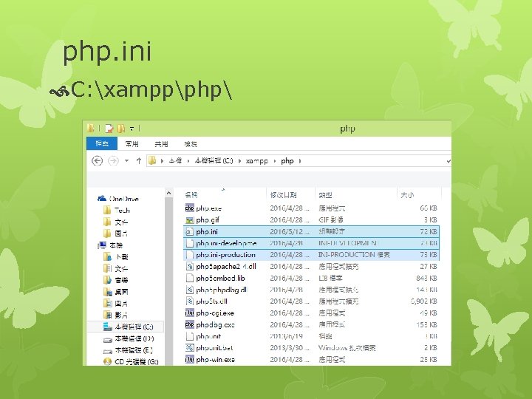
Task: Open the recent locations dropdown arrow
Action: click(126, 161)
